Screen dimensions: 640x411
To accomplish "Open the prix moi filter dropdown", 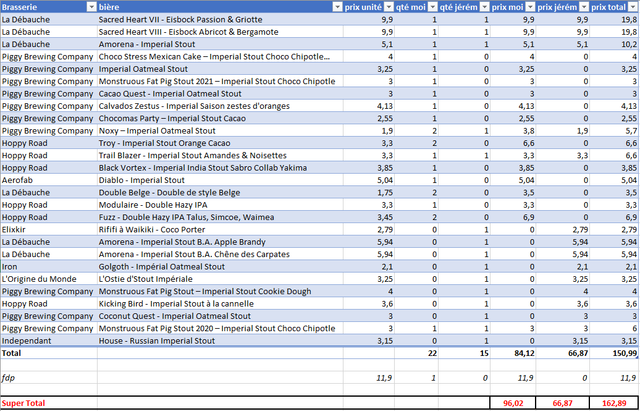I will click(x=530, y=7).
